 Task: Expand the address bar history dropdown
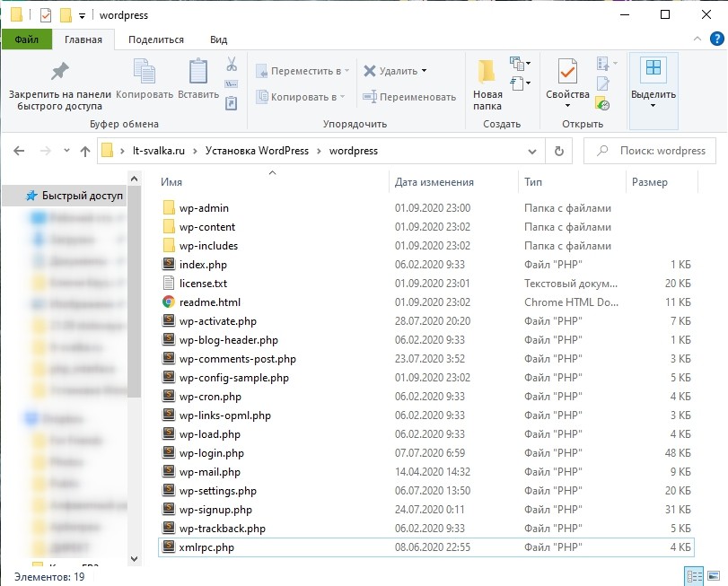click(532, 152)
